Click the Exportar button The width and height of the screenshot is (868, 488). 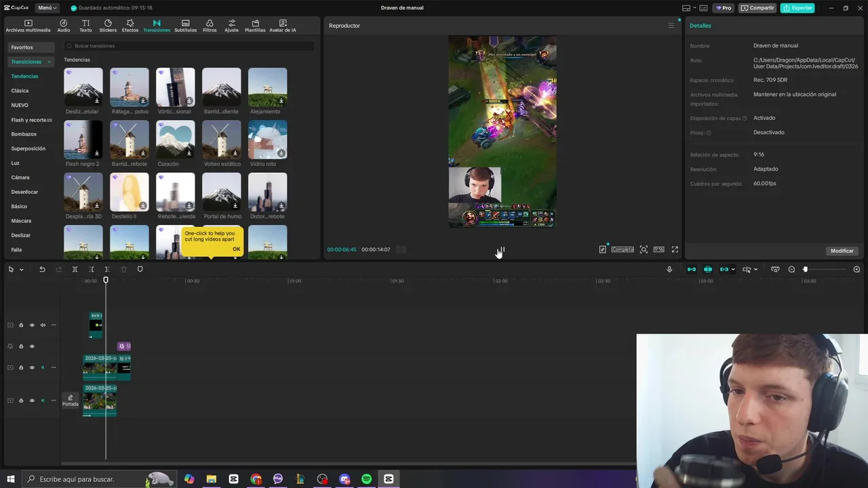[797, 8]
